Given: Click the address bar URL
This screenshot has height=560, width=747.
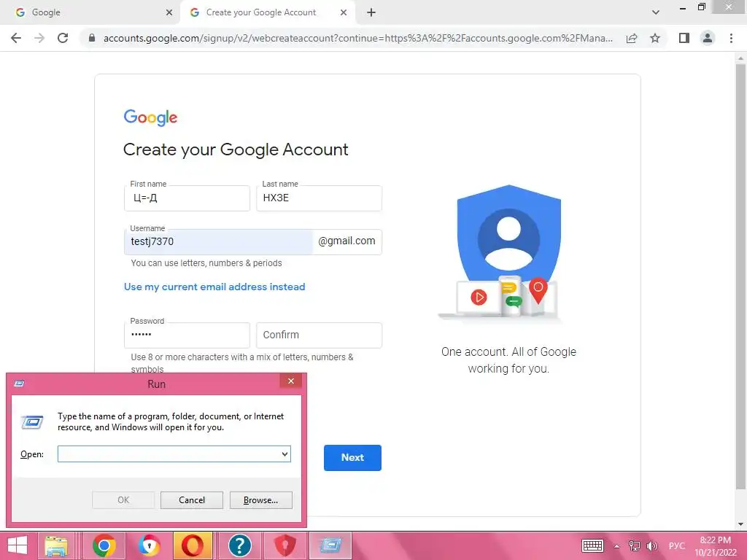Looking at the screenshot, I should tap(358, 38).
